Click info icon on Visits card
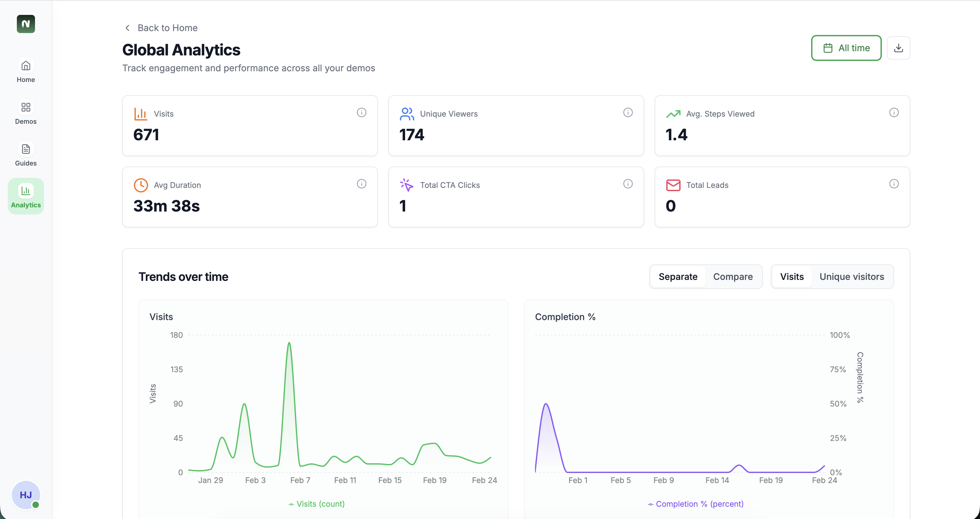 [361, 112]
